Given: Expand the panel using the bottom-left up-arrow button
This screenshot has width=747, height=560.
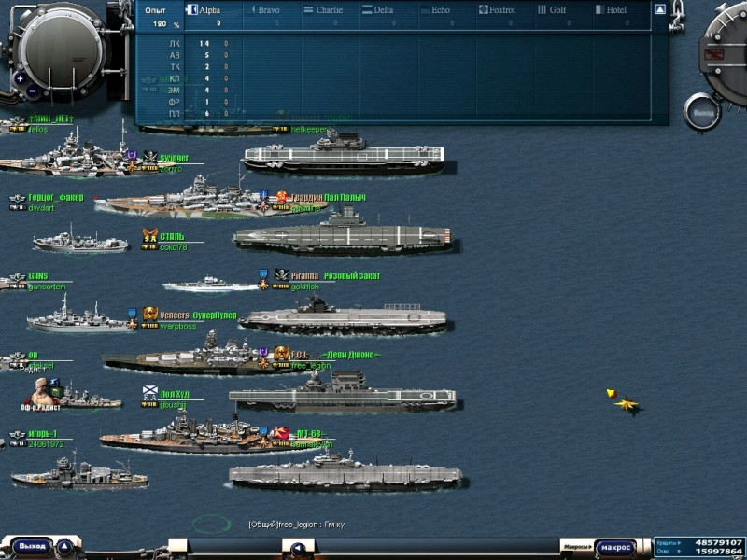Looking at the screenshot, I should click(x=64, y=547).
